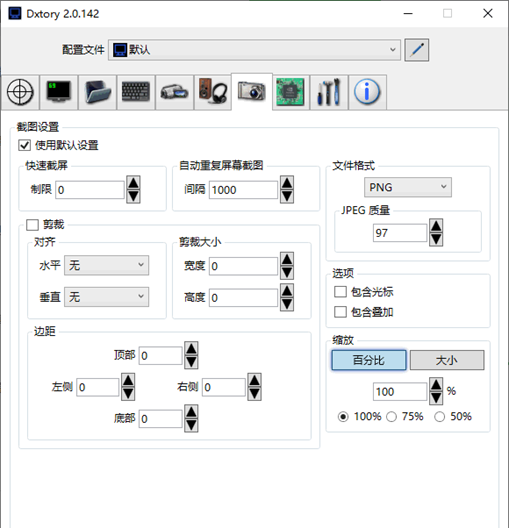Screen dimensions: 509x528
Task: Check 包含光标 option
Action: click(x=340, y=292)
